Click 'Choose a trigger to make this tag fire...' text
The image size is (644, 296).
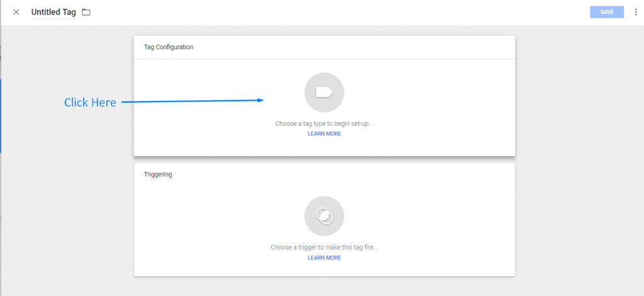pos(324,248)
